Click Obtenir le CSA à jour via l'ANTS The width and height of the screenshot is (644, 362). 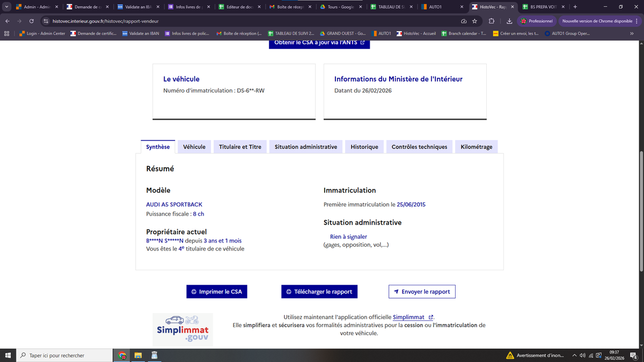tap(319, 43)
